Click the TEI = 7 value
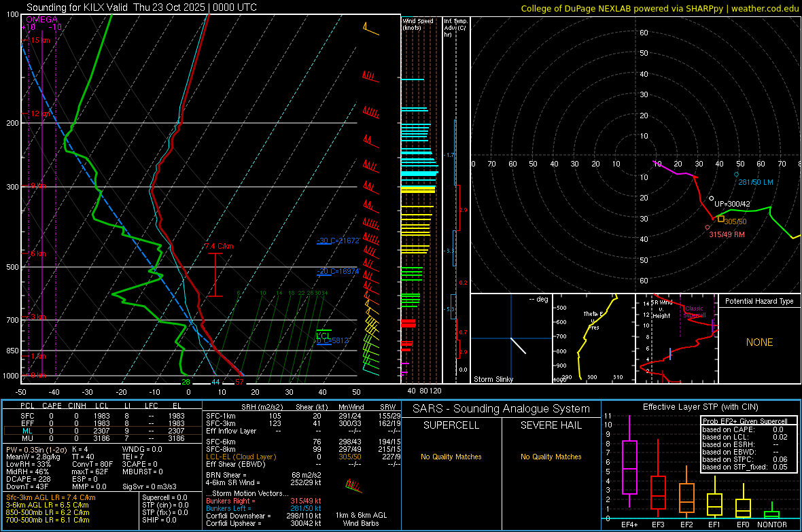The height and width of the screenshot is (532, 802). click(133, 457)
